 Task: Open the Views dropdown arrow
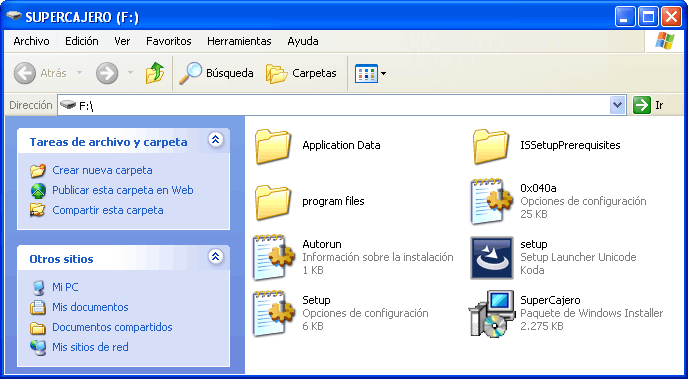[383, 73]
